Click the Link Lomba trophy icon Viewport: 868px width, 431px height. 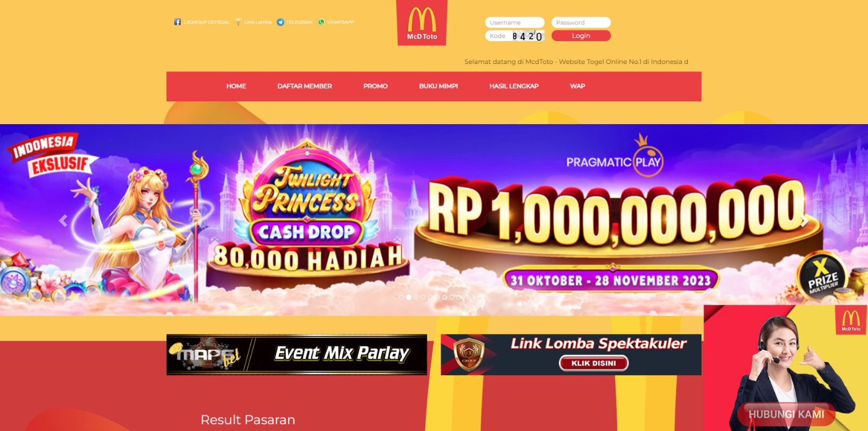[x=238, y=22]
